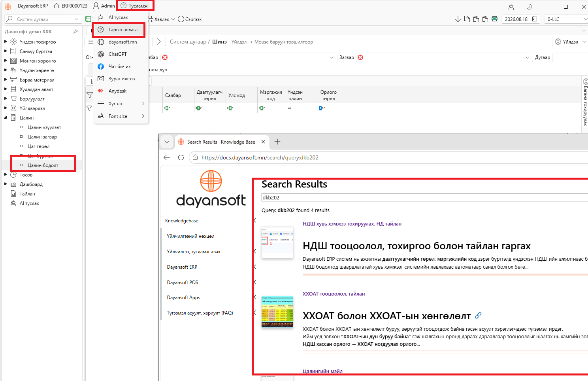Image resolution: width=588 pixels, height=381 pixels.
Task: Click the ERP0000123 home icon
Action: [x=57, y=6]
